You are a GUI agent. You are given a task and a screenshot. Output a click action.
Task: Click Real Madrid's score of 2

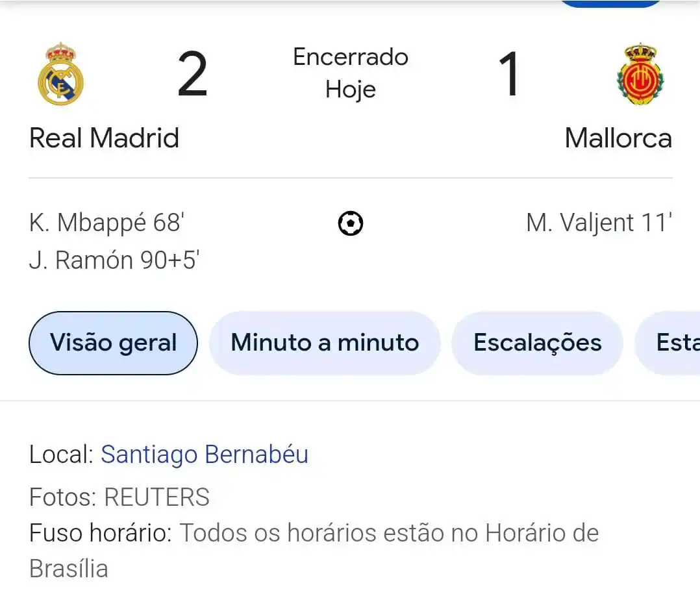(x=192, y=74)
